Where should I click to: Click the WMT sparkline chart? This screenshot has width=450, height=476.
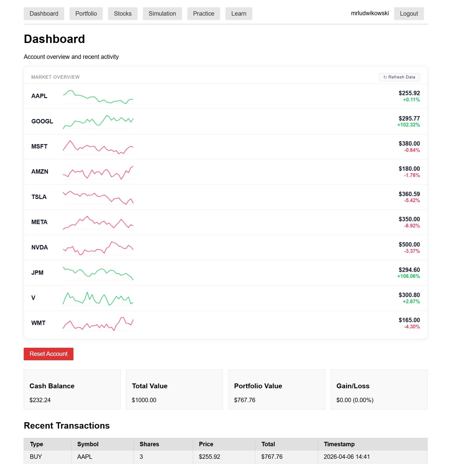click(98, 324)
